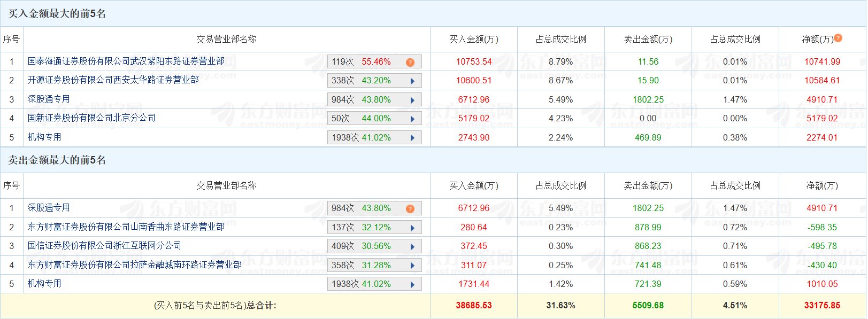Click arrow for 机构专用 in sell table

(x=412, y=284)
